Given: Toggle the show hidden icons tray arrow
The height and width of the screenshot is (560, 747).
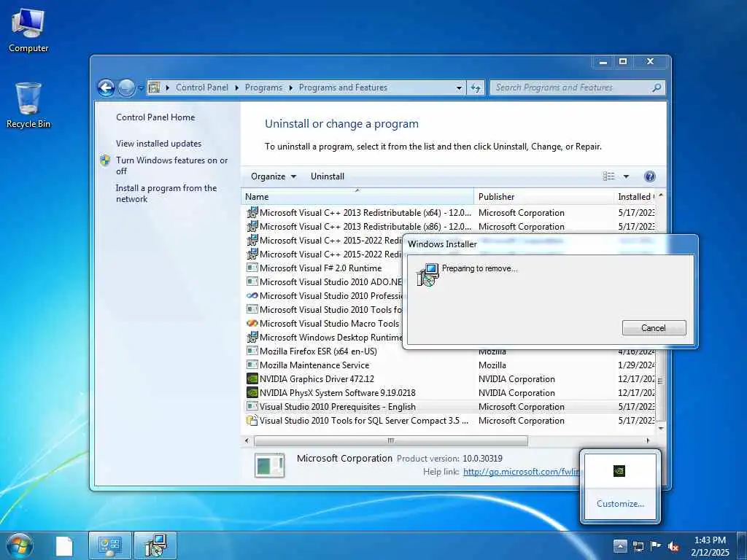Looking at the screenshot, I should (619, 546).
